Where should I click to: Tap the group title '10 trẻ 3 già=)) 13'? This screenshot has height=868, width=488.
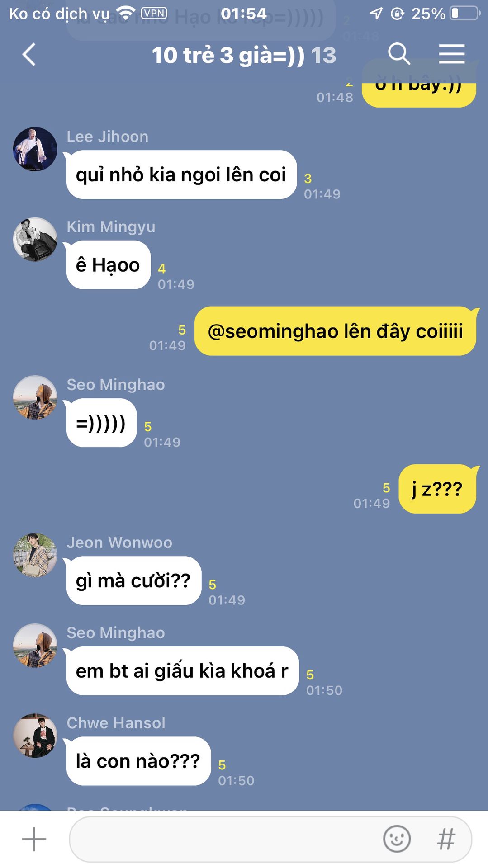[x=244, y=55]
